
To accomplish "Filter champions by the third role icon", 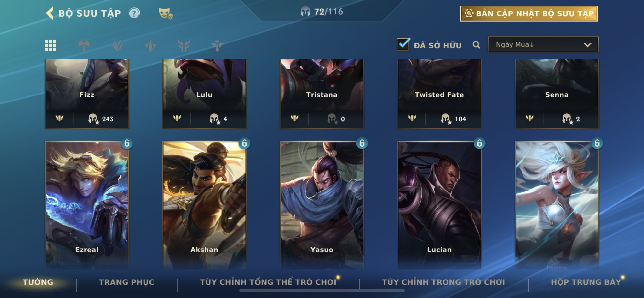I will tap(150, 45).
